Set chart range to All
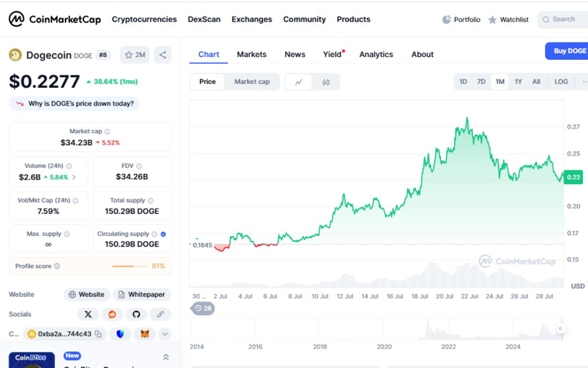This screenshot has height=368, width=588. click(536, 82)
